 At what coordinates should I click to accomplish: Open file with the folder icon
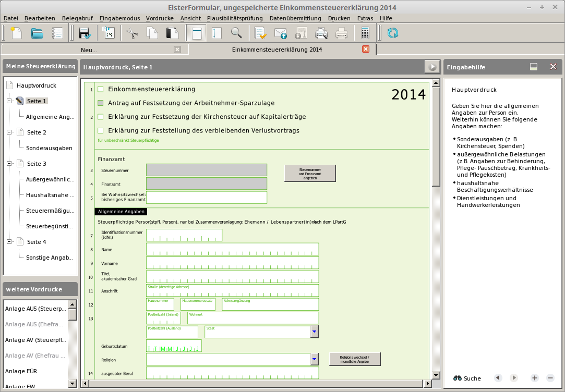pyautogui.click(x=37, y=33)
